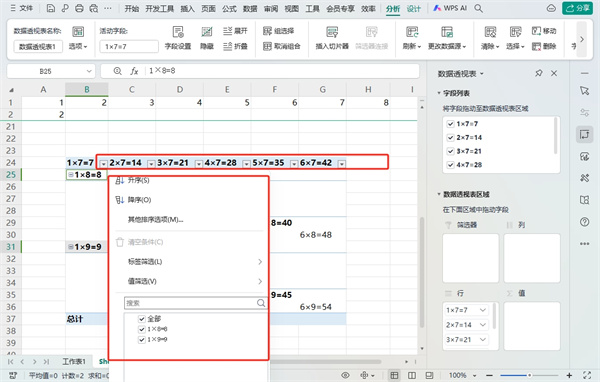Click 插入切片器 insert slicer

[x=332, y=38]
